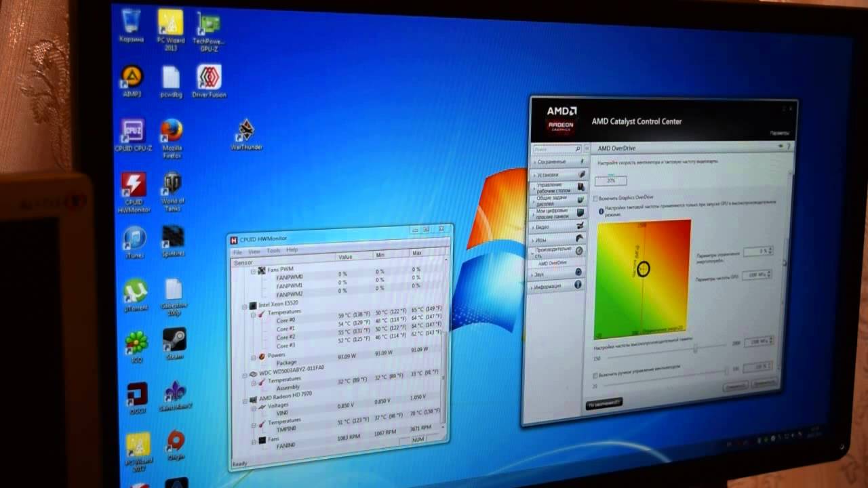The image size is (868, 488).
Task: Open the Recycle Bin (Корзина) desktop icon
Action: click(x=131, y=25)
